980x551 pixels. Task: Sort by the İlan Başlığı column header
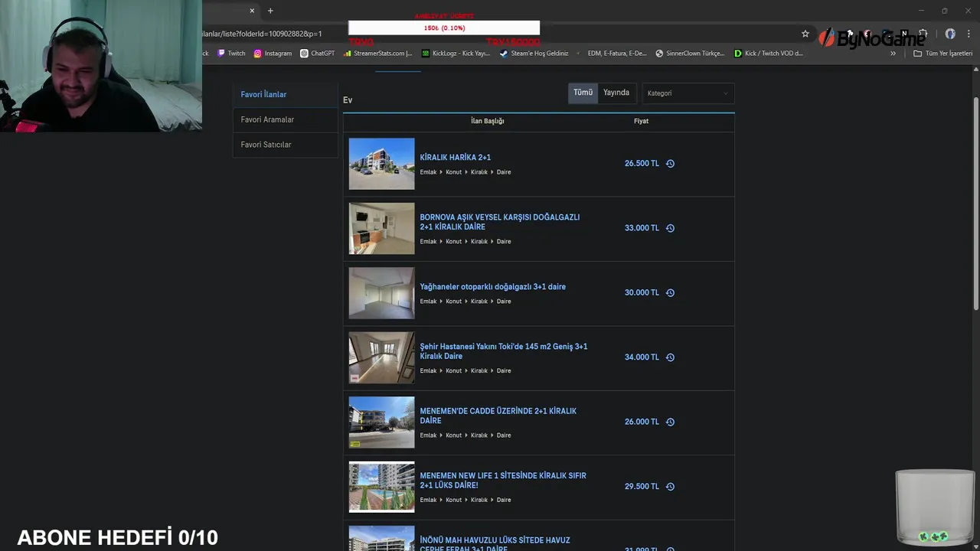488,121
